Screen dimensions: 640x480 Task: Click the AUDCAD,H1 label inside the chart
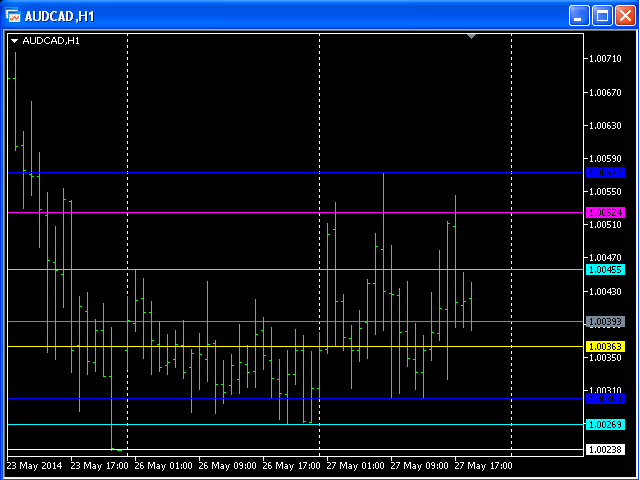51,41
